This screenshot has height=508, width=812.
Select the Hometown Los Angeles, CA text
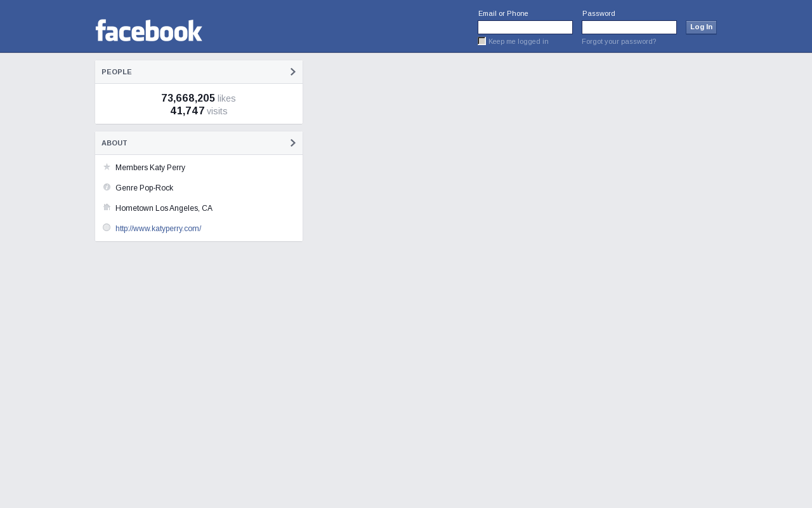[x=164, y=208]
